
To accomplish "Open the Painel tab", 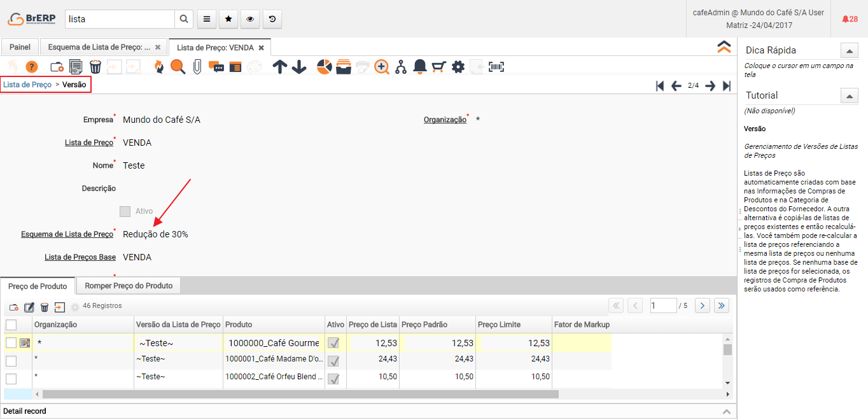I will [x=20, y=48].
